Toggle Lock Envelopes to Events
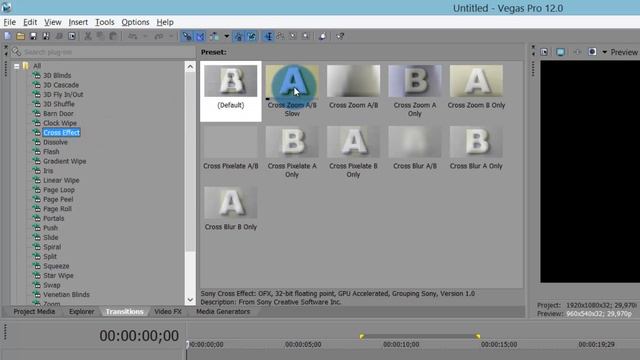Viewport: 640px width, 360px height. pyautogui.click(x=238, y=36)
